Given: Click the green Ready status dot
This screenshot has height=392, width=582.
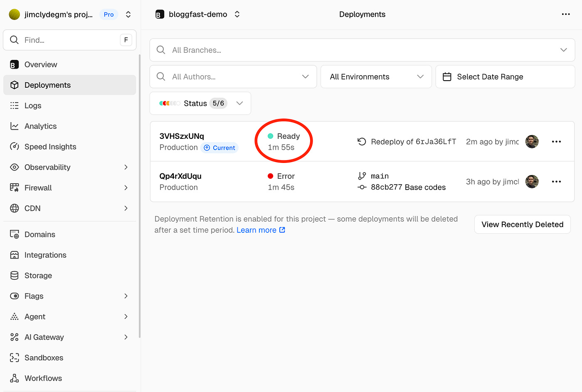Looking at the screenshot, I should (x=271, y=136).
